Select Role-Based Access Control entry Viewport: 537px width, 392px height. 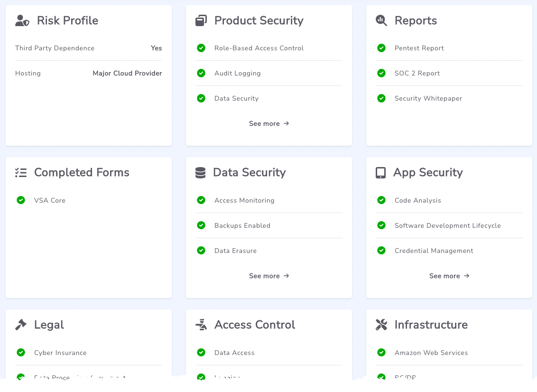[259, 48]
